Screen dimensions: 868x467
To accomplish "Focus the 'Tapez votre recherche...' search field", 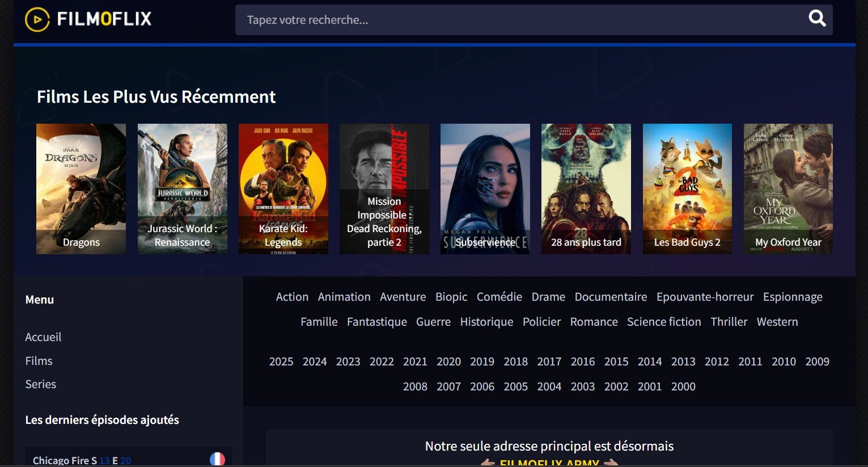I will (534, 20).
